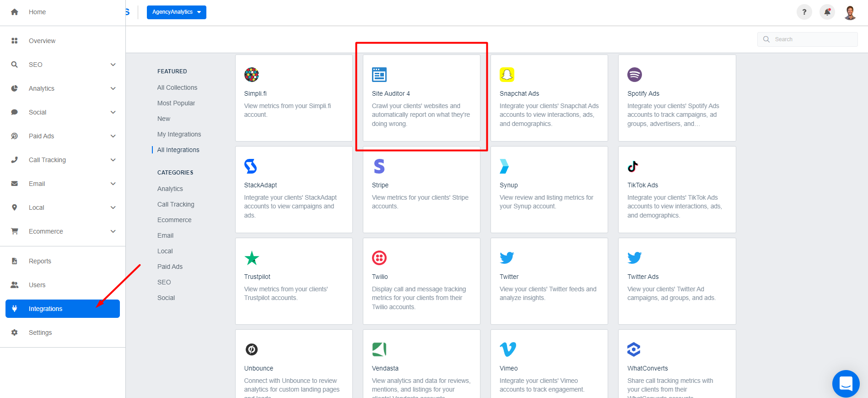
Task: Filter by Call Tracking category
Action: [176, 204]
